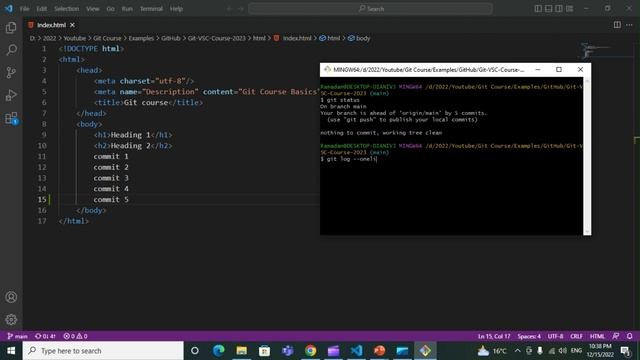Open the Windows Start button

(11, 351)
